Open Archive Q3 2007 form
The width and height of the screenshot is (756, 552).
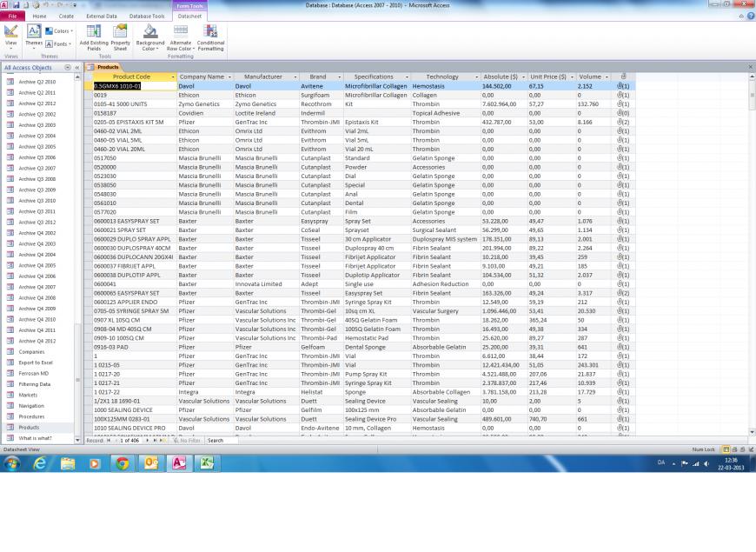click(37, 169)
